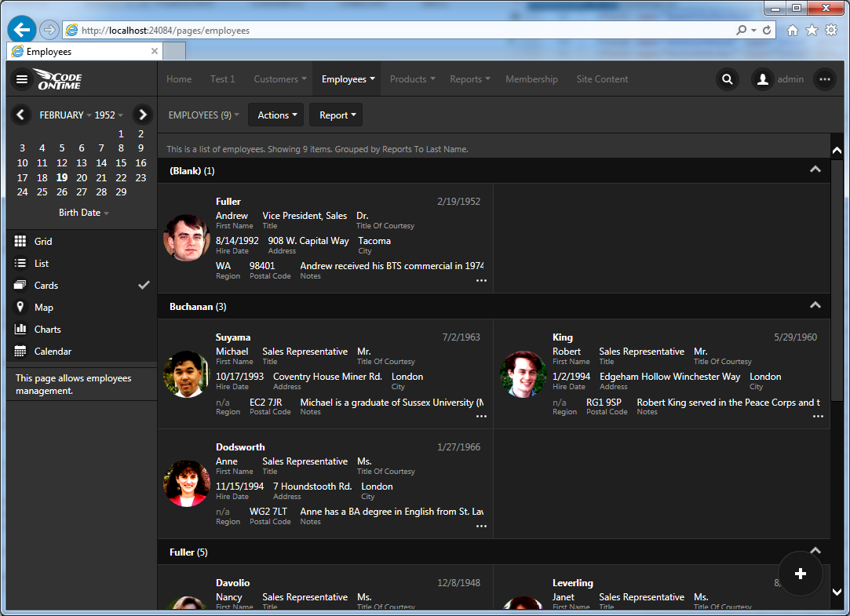Screen dimensions: 850x616
Task: Switch to Map view
Action: click(82, 307)
